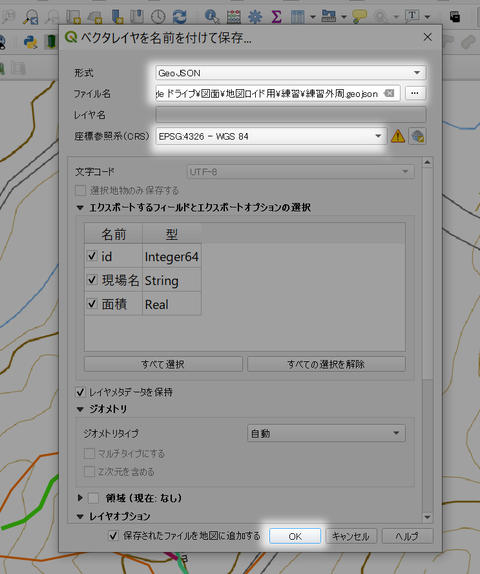
Task: Click the Python console icon
Action: click(30, 42)
